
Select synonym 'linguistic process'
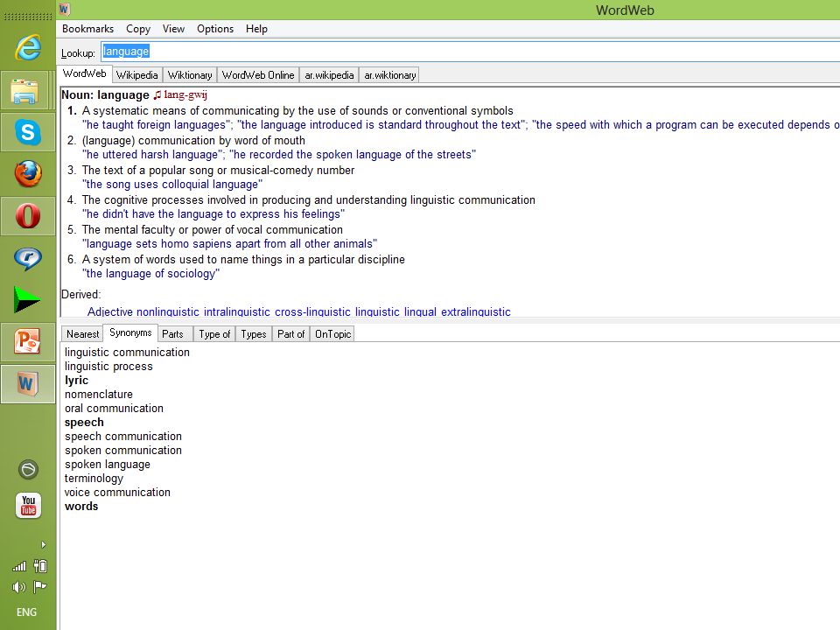(108, 366)
